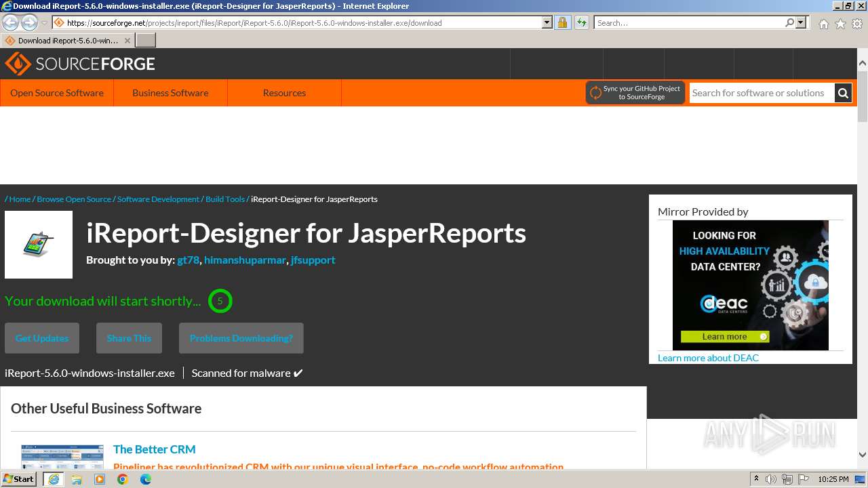Click The Better CRM thumbnail image

coord(62,456)
